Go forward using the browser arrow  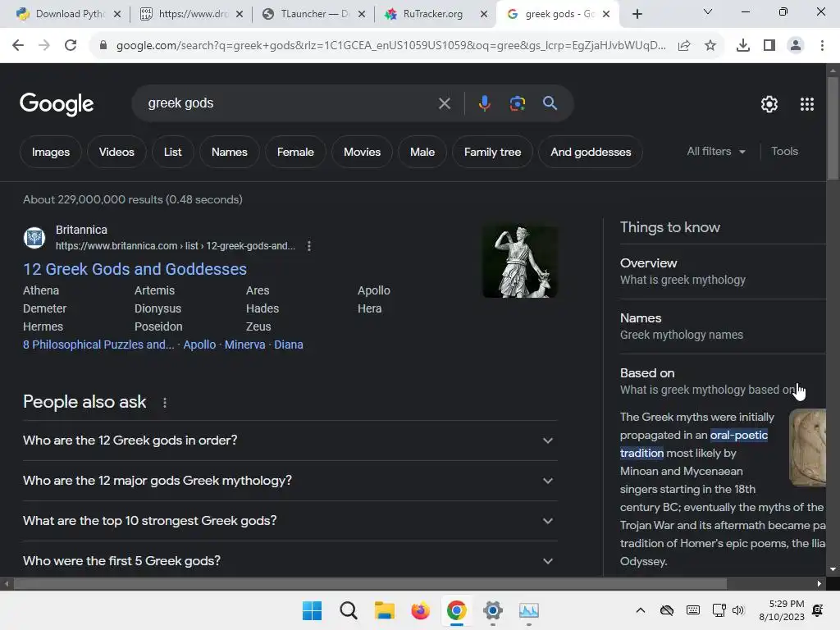coord(44,45)
